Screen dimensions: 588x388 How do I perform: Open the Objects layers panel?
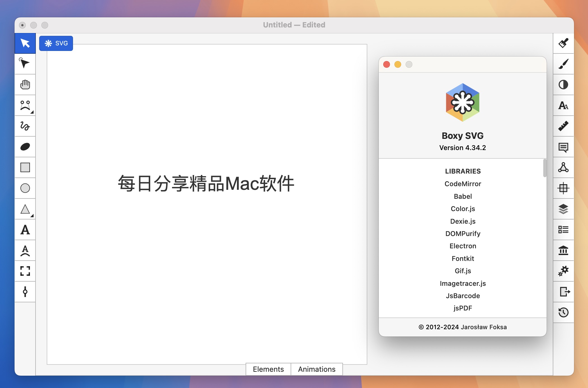[x=563, y=209]
